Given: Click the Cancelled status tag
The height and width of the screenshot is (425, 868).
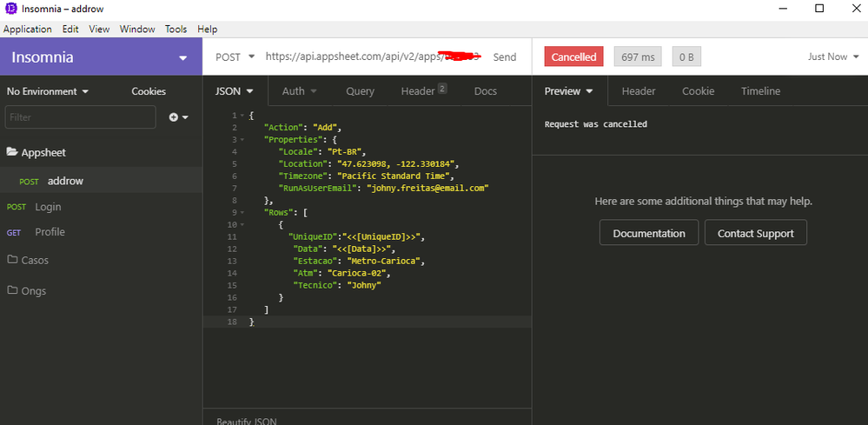Looking at the screenshot, I should coord(573,57).
